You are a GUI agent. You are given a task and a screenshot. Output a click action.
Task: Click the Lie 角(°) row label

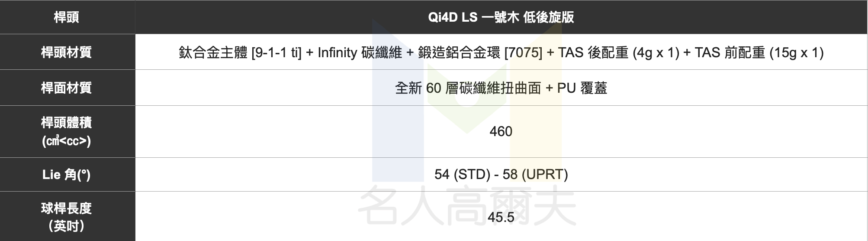click(x=66, y=175)
